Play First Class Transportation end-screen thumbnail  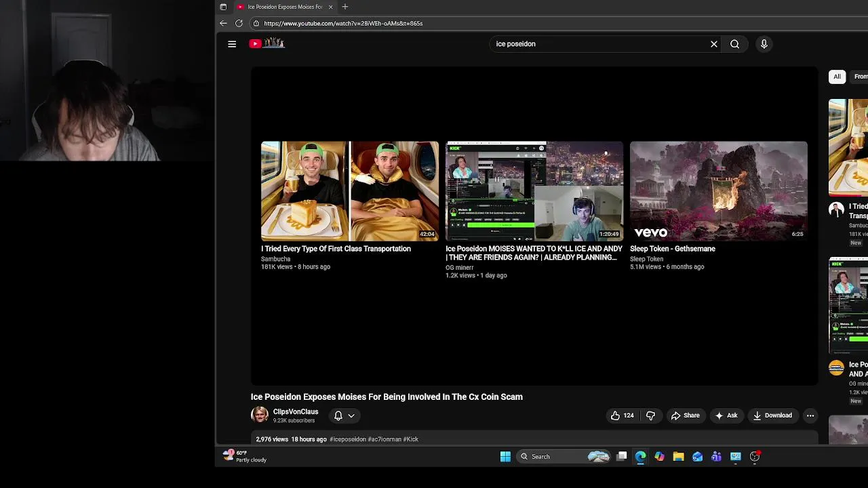(x=350, y=191)
